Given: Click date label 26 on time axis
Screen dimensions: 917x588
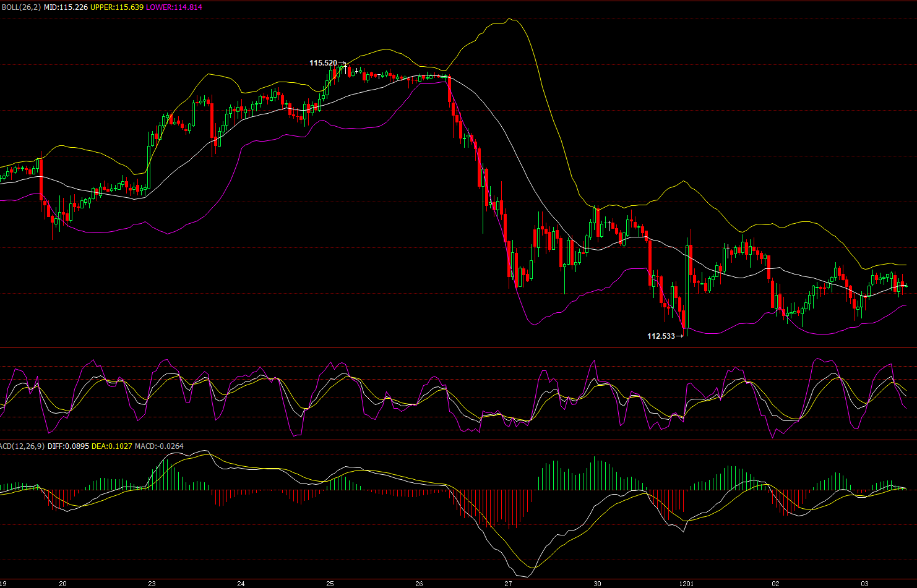Looking at the screenshot, I should point(419,584).
